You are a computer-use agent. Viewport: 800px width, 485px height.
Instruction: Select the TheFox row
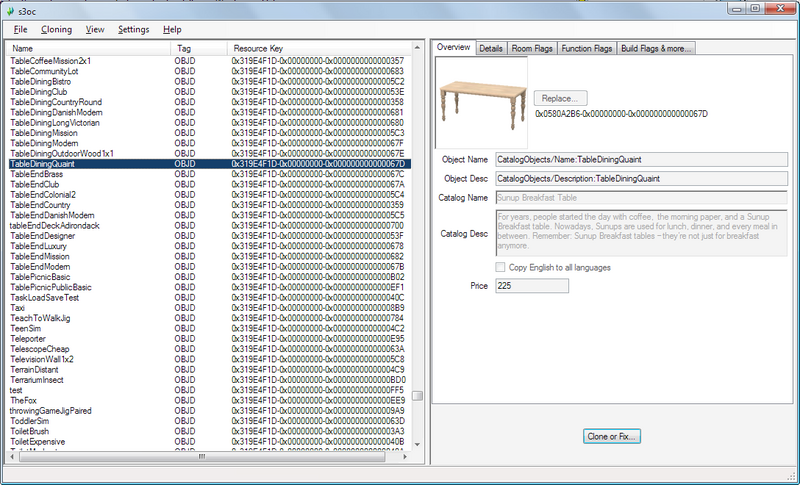[210, 400]
